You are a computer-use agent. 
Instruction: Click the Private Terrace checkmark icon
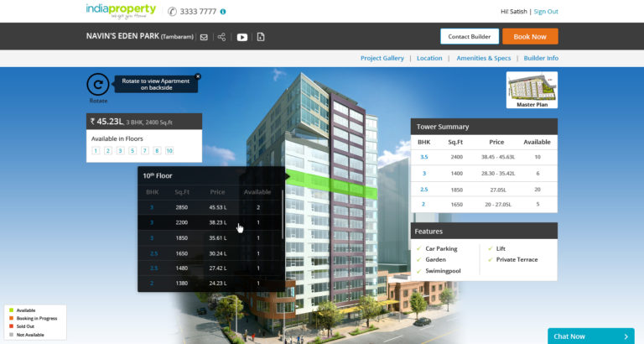(x=490, y=260)
